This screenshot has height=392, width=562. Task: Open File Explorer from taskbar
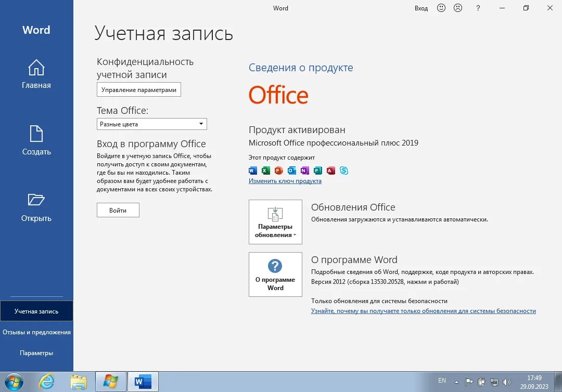pos(79,382)
